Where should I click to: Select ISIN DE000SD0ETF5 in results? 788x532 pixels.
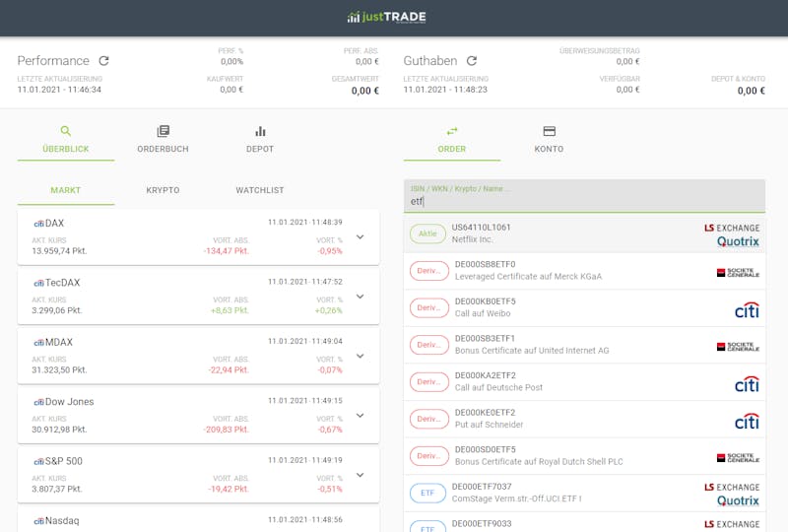coord(485,449)
